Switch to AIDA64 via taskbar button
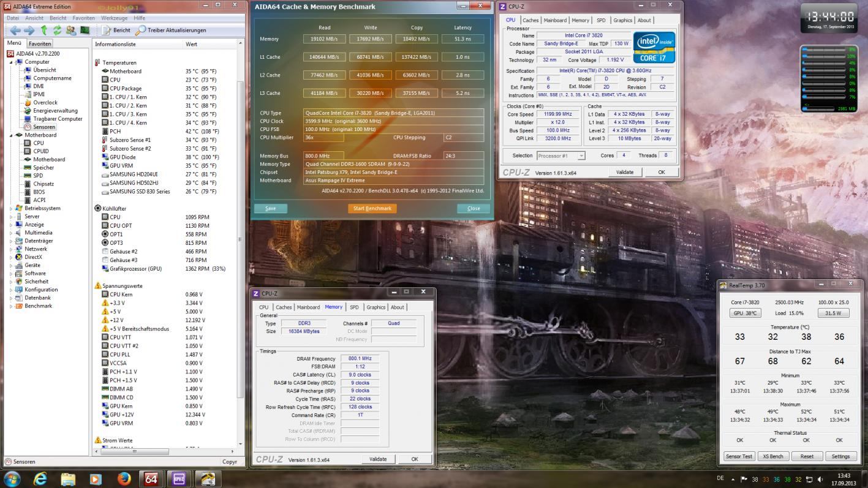The image size is (868, 488). point(151,479)
